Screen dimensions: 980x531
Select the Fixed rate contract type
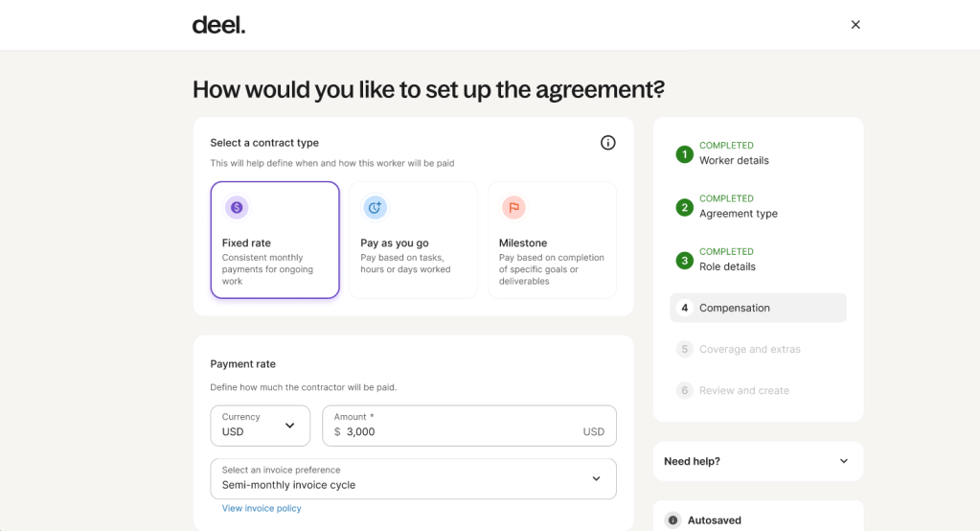pyautogui.click(x=275, y=241)
